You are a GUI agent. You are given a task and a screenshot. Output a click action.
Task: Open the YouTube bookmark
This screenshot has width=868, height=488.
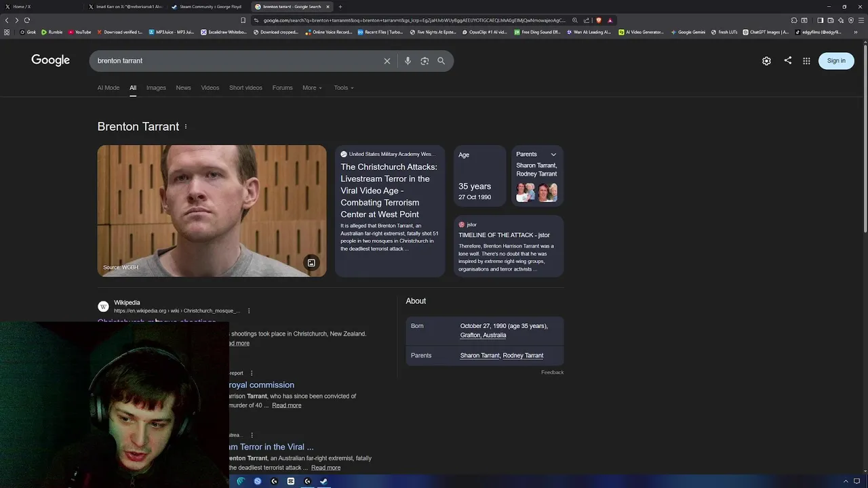coord(79,32)
